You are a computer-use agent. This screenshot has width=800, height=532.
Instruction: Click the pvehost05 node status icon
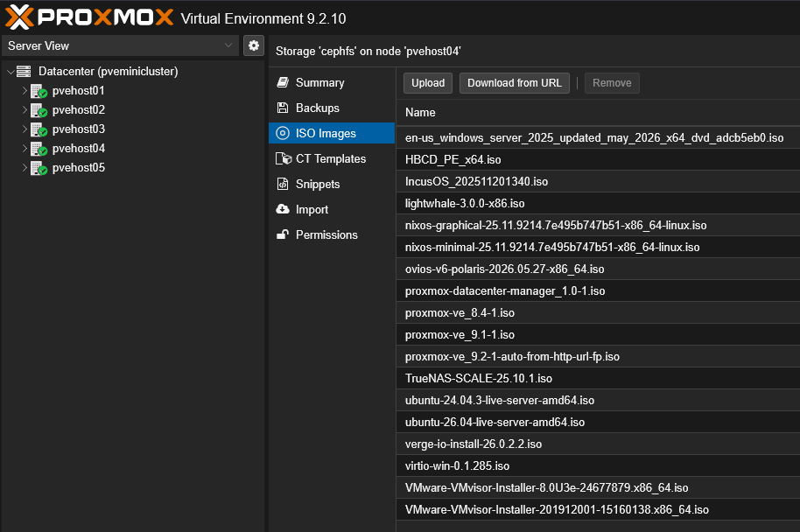pos(39,168)
